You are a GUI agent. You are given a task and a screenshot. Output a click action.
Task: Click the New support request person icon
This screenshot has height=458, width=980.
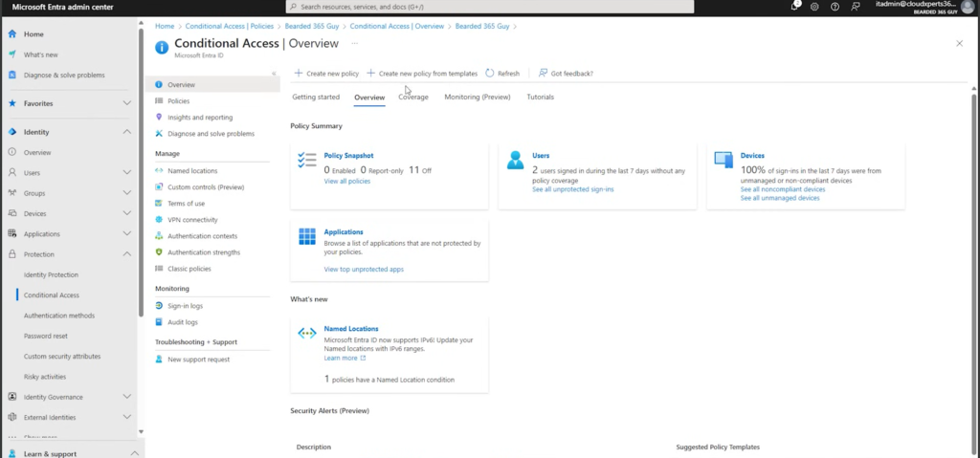[x=159, y=360]
